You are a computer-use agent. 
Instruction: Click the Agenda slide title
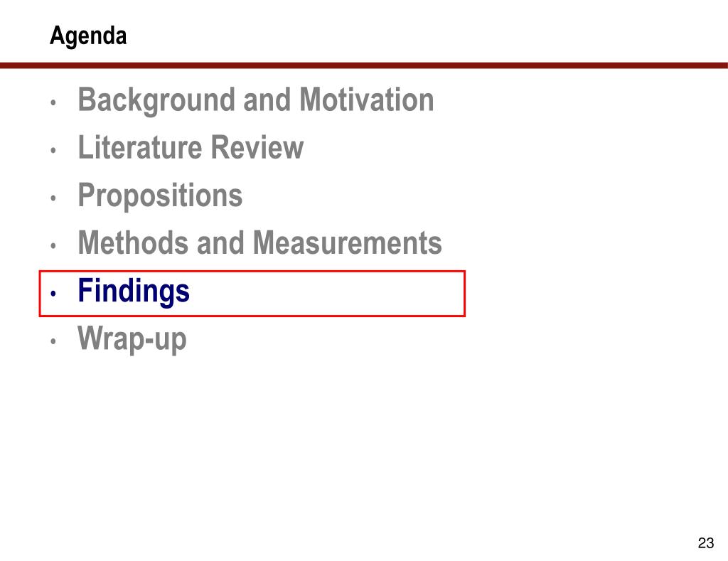coord(88,36)
